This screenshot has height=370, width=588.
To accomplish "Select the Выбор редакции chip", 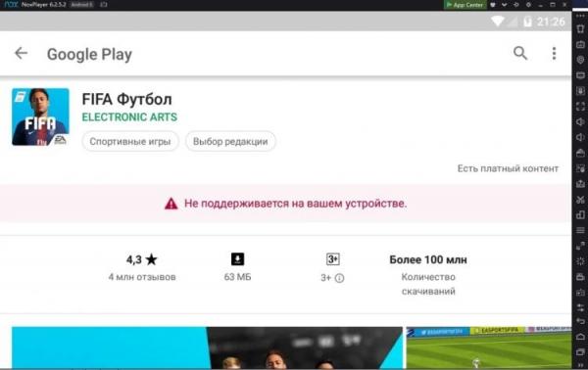I will [230, 142].
